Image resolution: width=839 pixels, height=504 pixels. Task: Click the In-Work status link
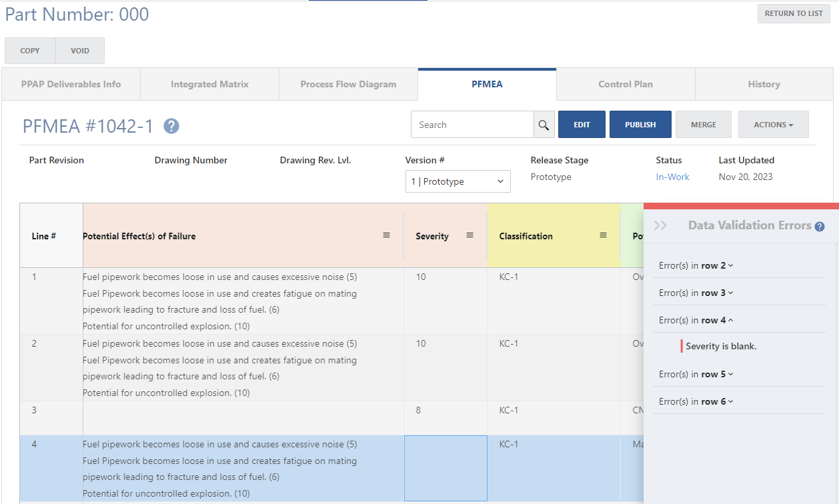672,177
